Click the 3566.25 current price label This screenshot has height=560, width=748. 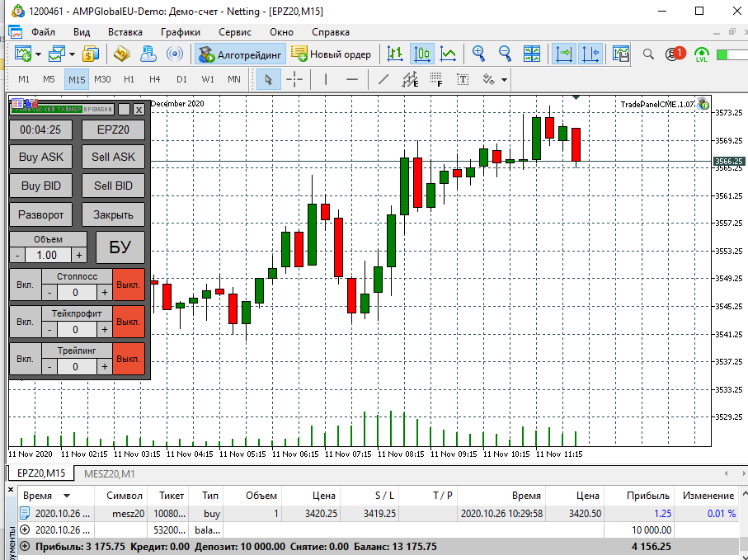click(x=729, y=161)
